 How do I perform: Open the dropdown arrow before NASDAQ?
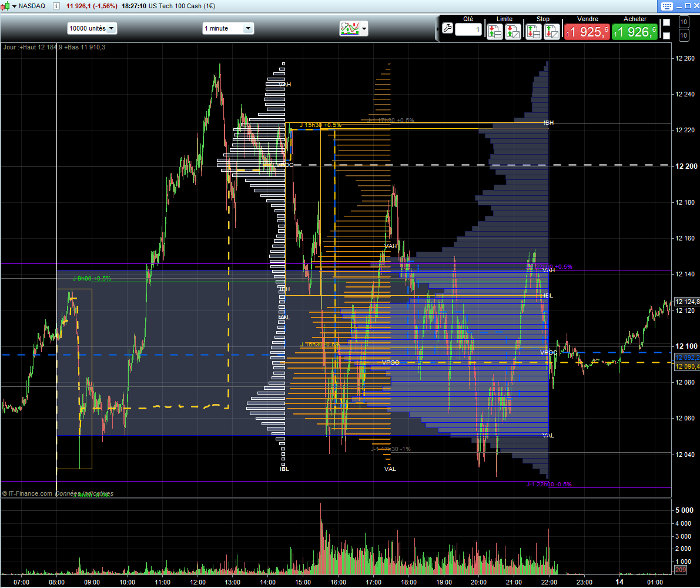14,6
